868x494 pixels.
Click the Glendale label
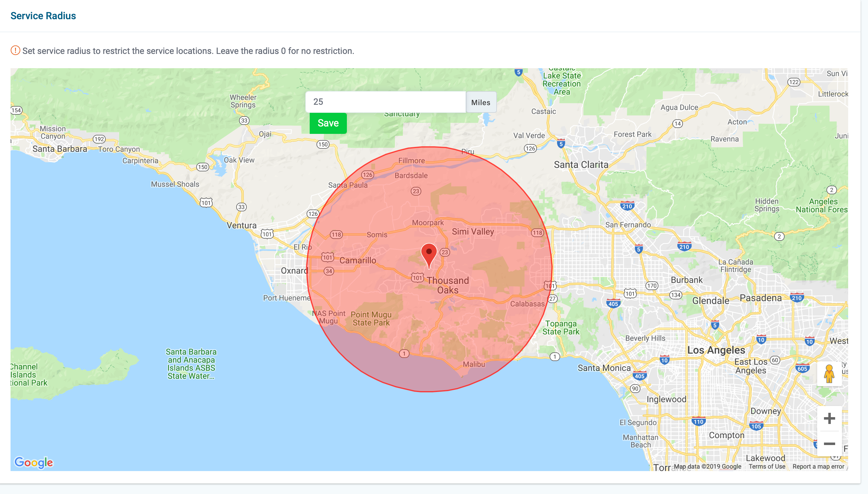[711, 301]
